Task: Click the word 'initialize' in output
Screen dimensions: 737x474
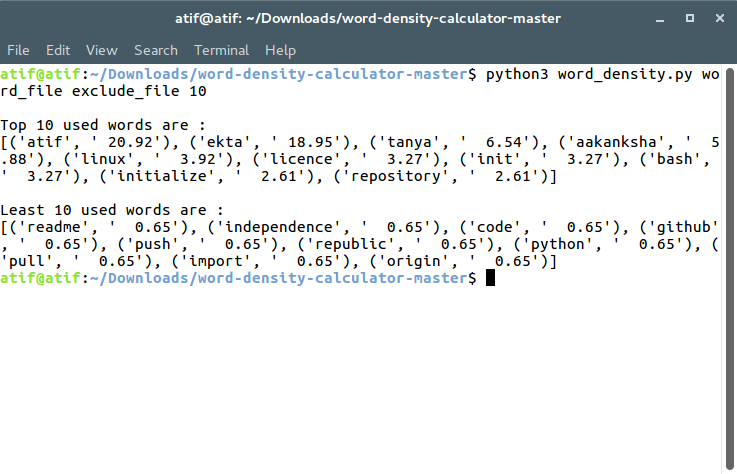Action: (161, 176)
